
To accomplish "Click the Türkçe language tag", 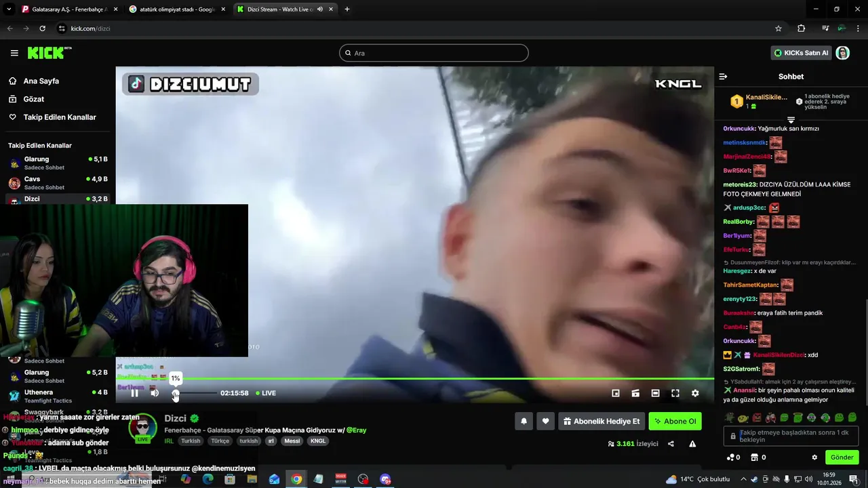I will (220, 441).
